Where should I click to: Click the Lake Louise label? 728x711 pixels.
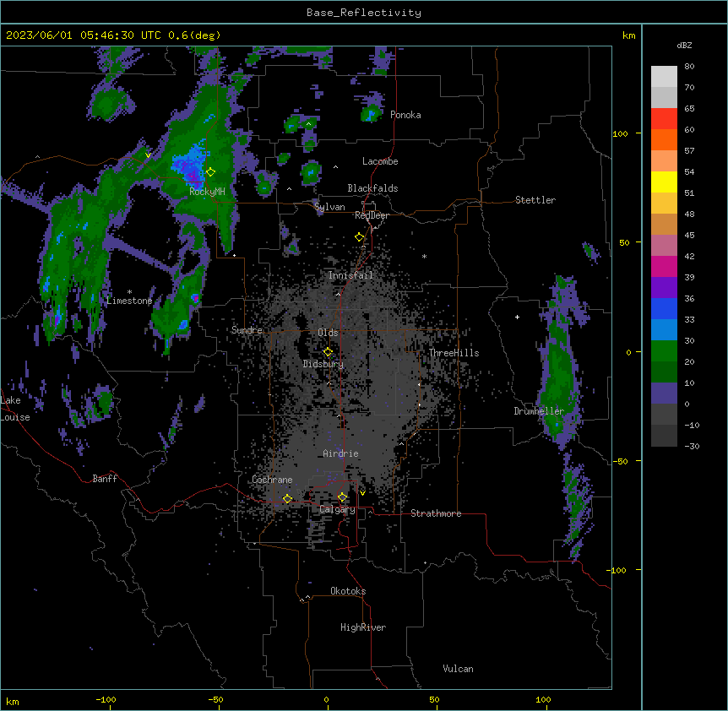point(15,409)
